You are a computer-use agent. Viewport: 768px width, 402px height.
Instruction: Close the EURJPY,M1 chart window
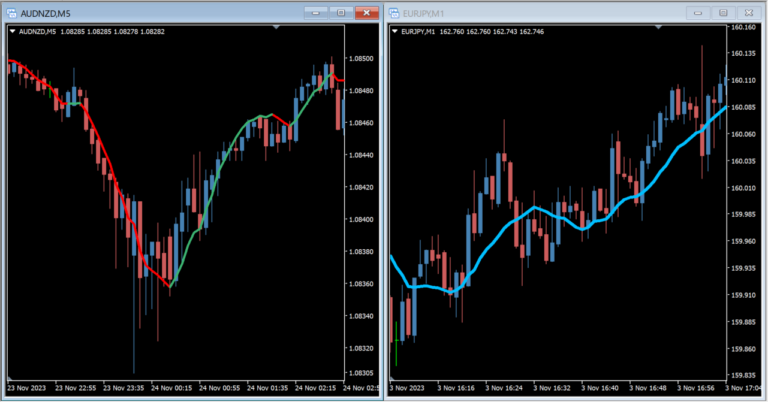[x=747, y=12]
